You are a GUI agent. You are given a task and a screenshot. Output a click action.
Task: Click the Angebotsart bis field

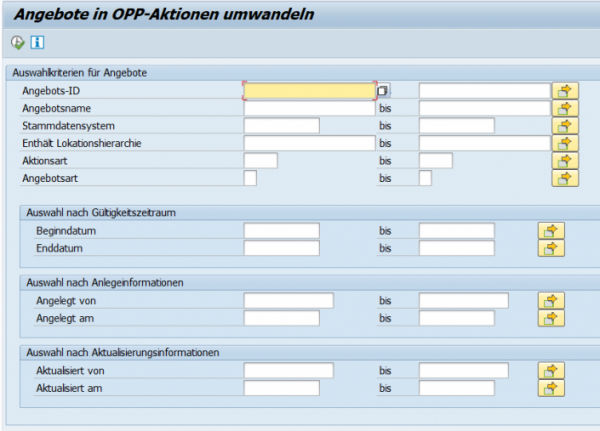(426, 178)
